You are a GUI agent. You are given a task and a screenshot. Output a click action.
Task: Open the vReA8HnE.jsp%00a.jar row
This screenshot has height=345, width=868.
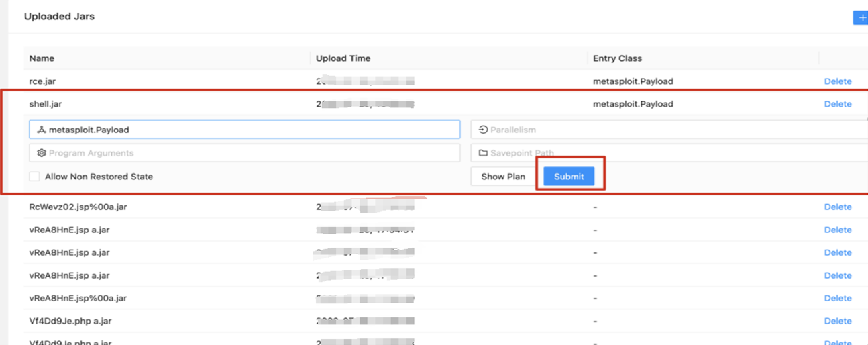pyautogui.click(x=78, y=298)
